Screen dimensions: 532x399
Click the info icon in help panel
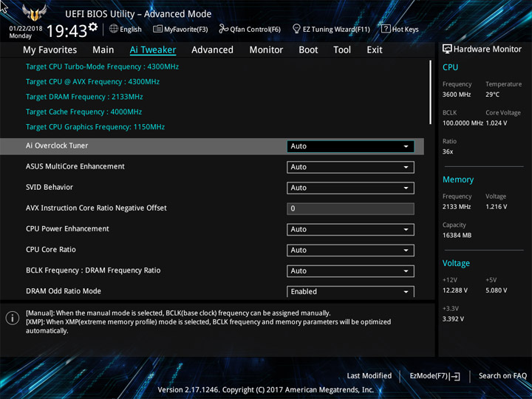click(13, 318)
